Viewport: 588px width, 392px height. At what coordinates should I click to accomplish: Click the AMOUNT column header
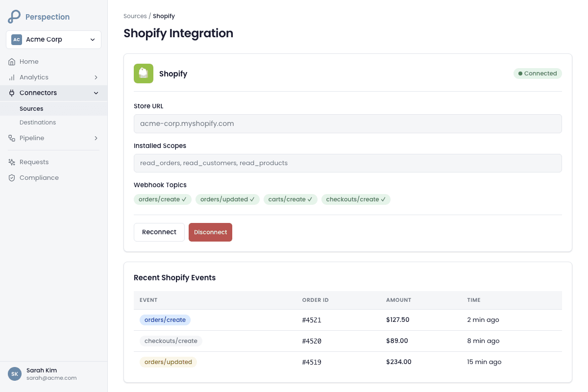[x=399, y=300]
